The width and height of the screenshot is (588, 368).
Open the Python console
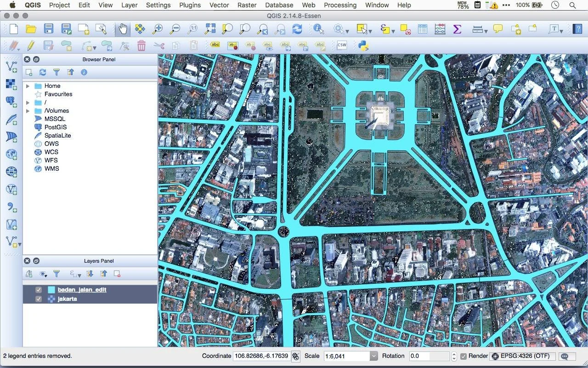click(x=364, y=46)
